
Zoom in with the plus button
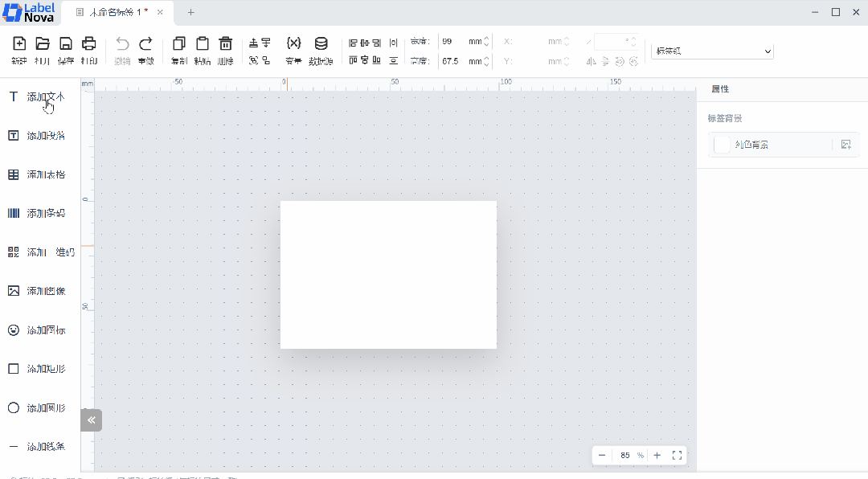pos(657,455)
